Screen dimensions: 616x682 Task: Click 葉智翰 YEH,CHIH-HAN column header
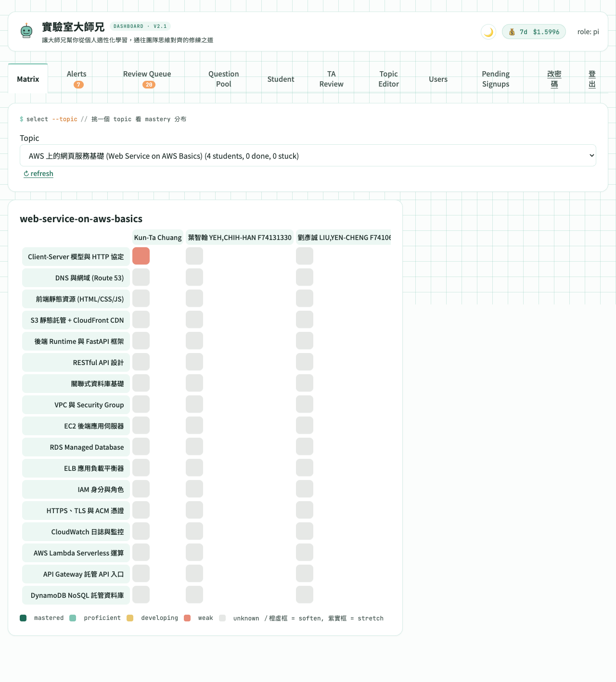240,237
